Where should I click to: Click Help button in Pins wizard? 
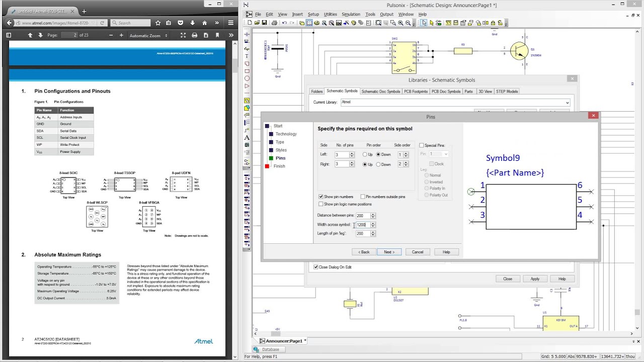tap(446, 252)
